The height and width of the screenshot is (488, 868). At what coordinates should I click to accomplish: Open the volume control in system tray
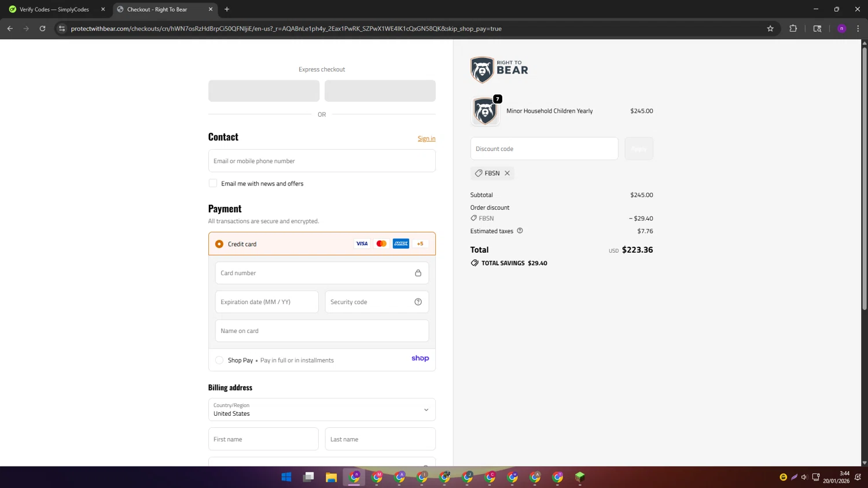tap(804, 477)
